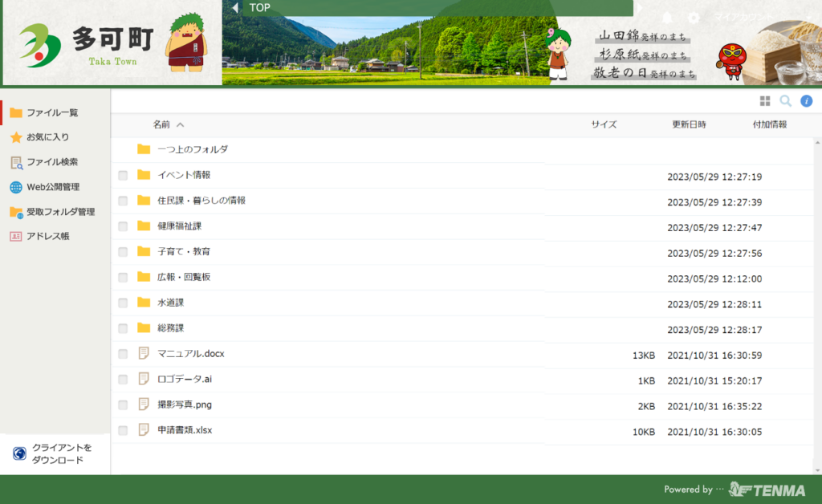
Task: Check the box for イベント情報 folder
Action: (123, 176)
